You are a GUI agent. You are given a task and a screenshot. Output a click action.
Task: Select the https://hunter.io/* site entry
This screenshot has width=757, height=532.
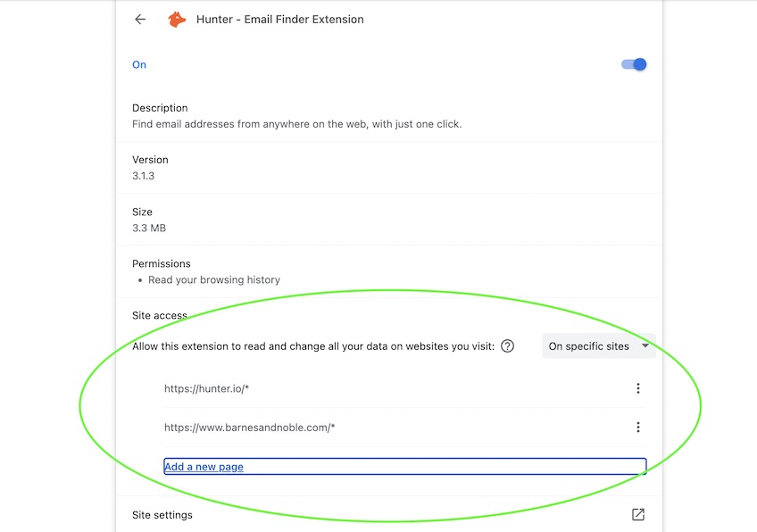click(206, 388)
